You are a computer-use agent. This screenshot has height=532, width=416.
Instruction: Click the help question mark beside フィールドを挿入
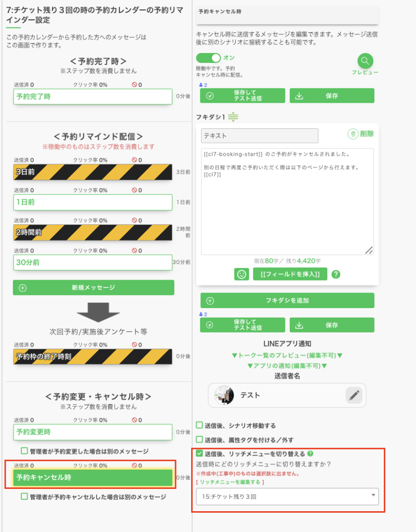coord(336,274)
